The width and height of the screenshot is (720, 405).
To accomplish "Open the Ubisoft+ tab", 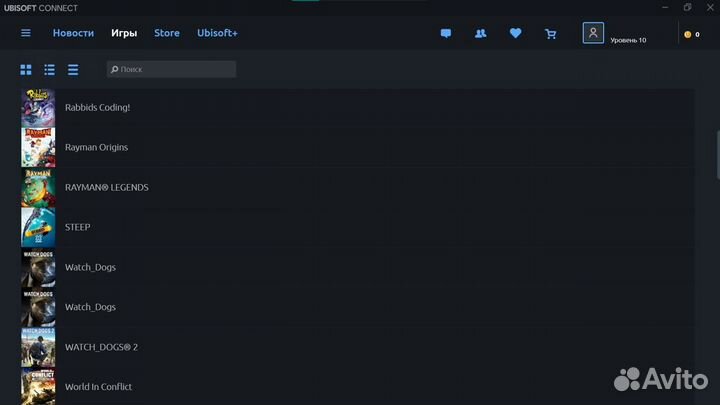I will (217, 33).
